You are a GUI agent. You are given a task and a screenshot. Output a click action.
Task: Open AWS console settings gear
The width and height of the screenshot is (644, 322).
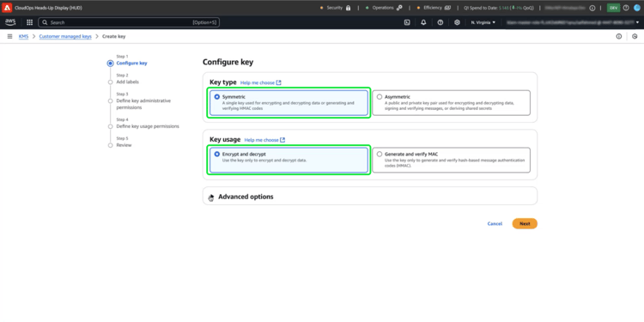tap(457, 22)
